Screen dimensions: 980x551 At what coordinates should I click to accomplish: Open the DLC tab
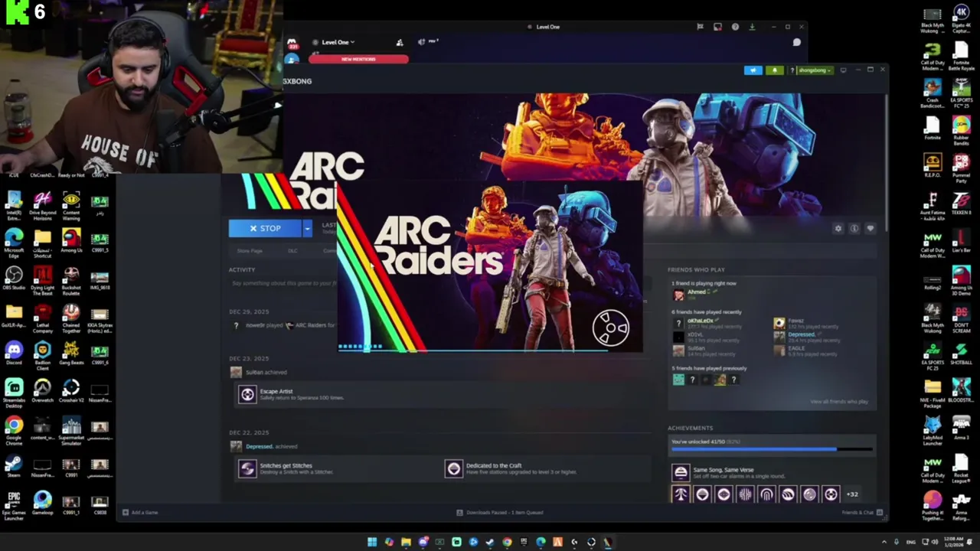pyautogui.click(x=292, y=251)
